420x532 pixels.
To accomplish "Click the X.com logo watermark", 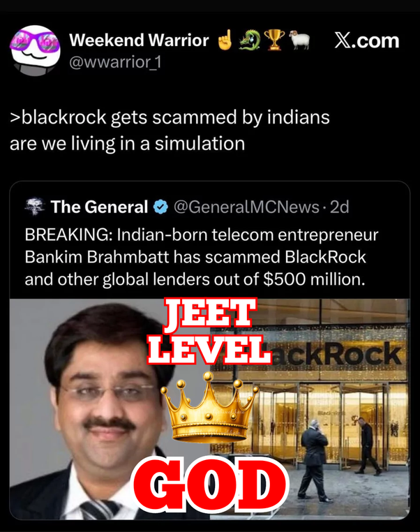I will [x=367, y=40].
